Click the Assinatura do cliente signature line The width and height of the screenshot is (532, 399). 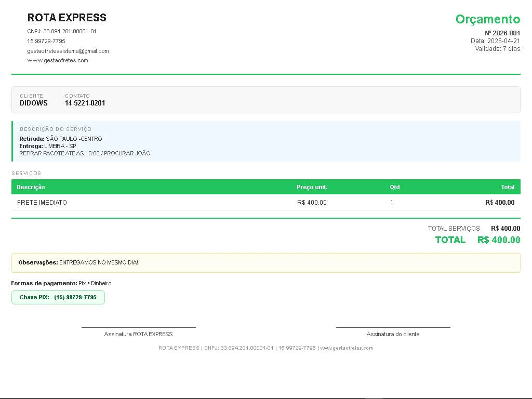pyautogui.click(x=393, y=334)
